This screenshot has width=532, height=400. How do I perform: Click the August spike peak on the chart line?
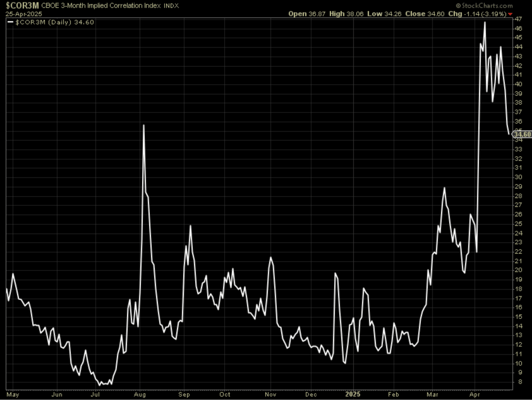(144, 125)
